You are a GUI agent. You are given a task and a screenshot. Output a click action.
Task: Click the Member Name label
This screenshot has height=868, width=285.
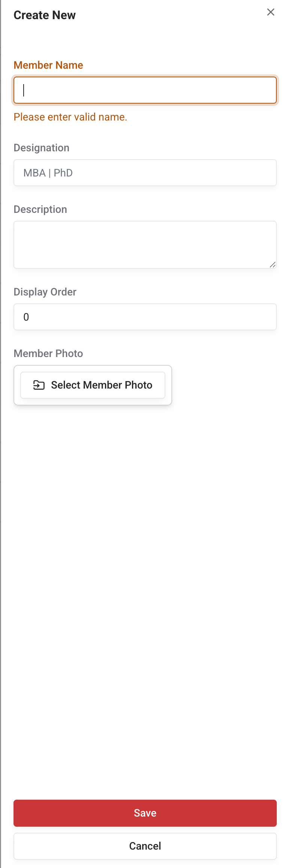[48, 65]
